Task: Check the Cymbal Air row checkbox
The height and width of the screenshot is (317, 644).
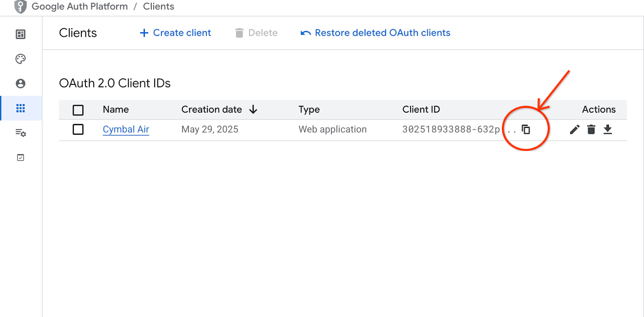Action: [78, 129]
